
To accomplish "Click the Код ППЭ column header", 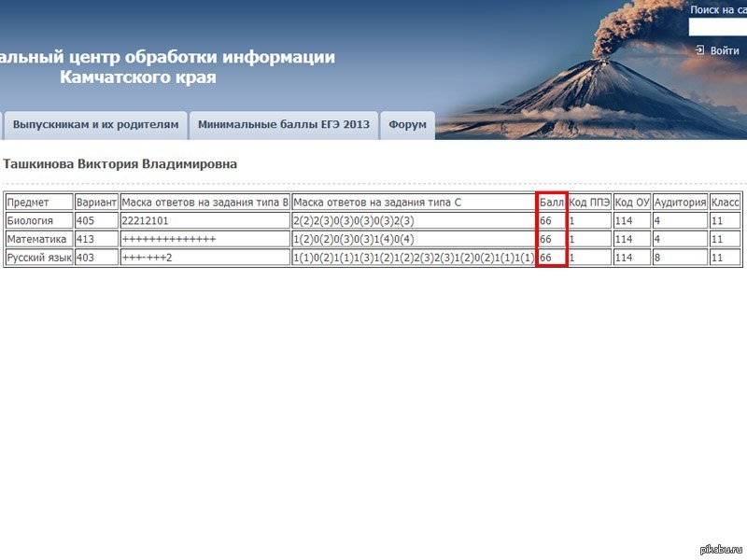I will click(x=589, y=203).
